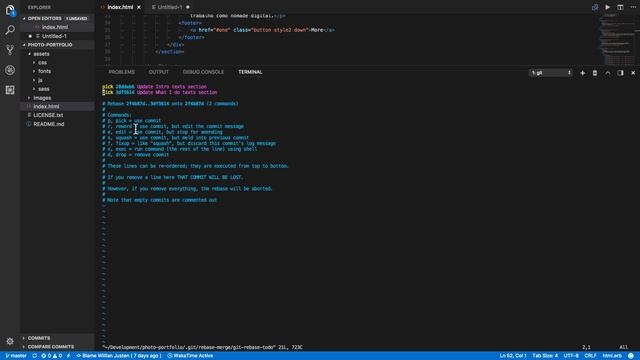Click the run play icon in editor toolbar
Viewport: 640px width, 360px height.
(608, 7)
